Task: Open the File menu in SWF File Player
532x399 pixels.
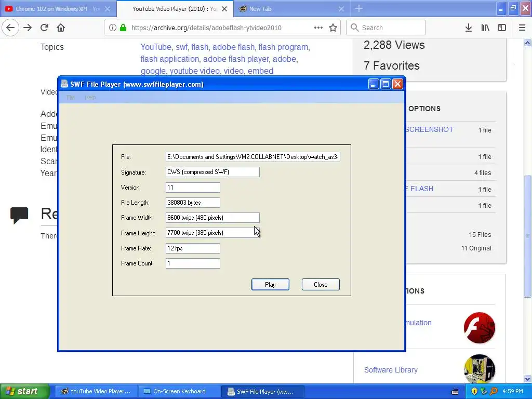Action: tap(71, 97)
